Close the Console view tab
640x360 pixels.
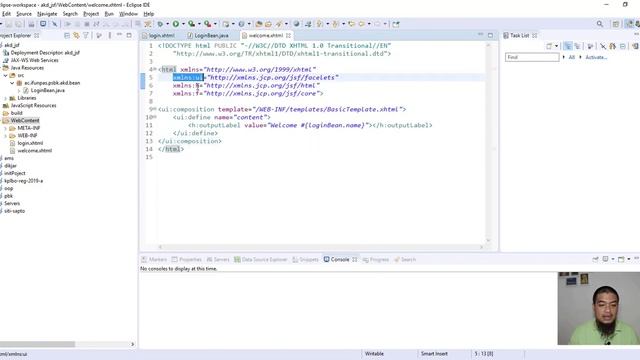pyautogui.click(x=354, y=260)
